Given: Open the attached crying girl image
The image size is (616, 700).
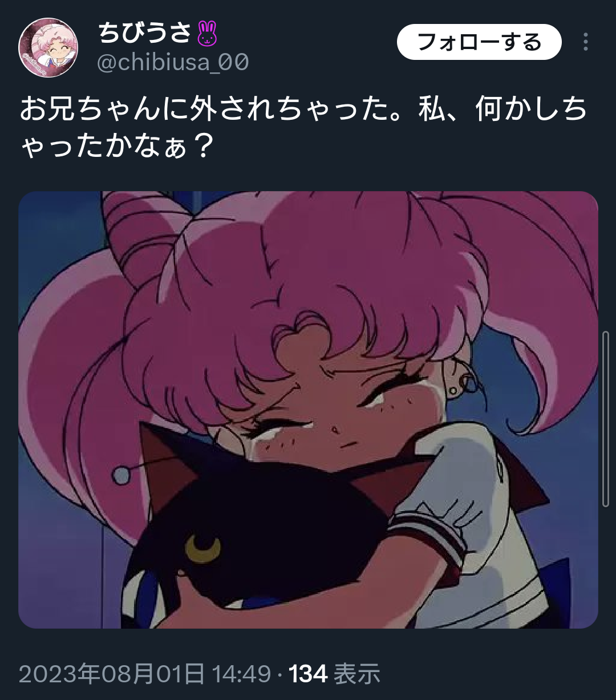Looking at the screenshot, I should click(308, 410).
